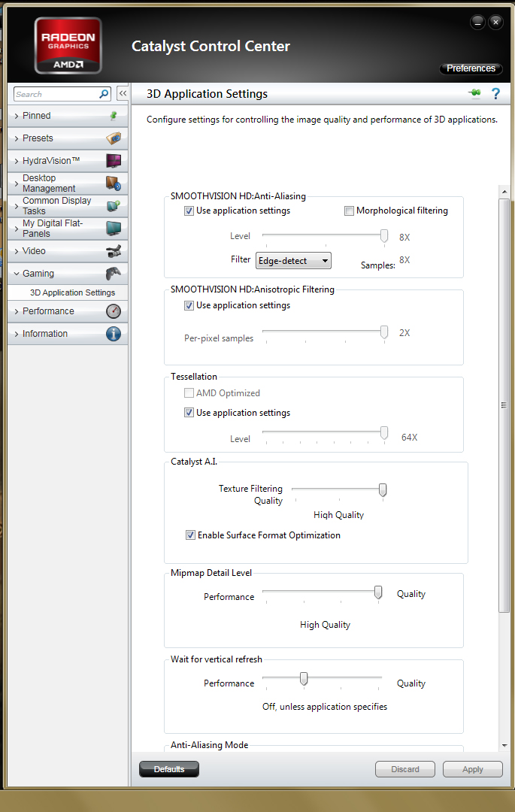
Task: Click the HydraVision monitor icon
Action: point(114,161)
